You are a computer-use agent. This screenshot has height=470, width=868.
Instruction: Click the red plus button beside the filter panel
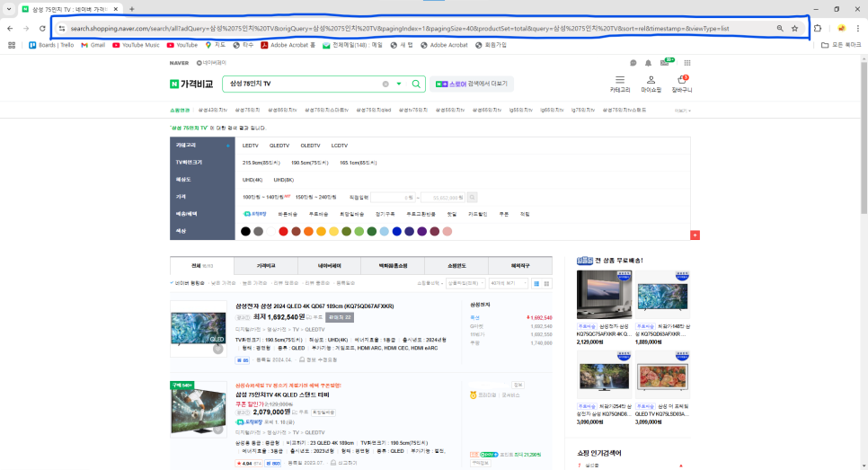click(x=695, y=235)
